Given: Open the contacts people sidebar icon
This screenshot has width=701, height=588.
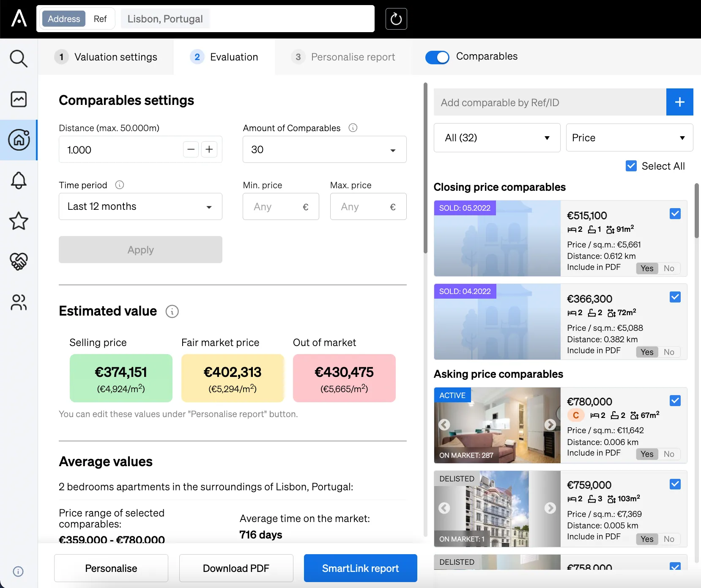Looking at the screenshot, I should (19, 302).
